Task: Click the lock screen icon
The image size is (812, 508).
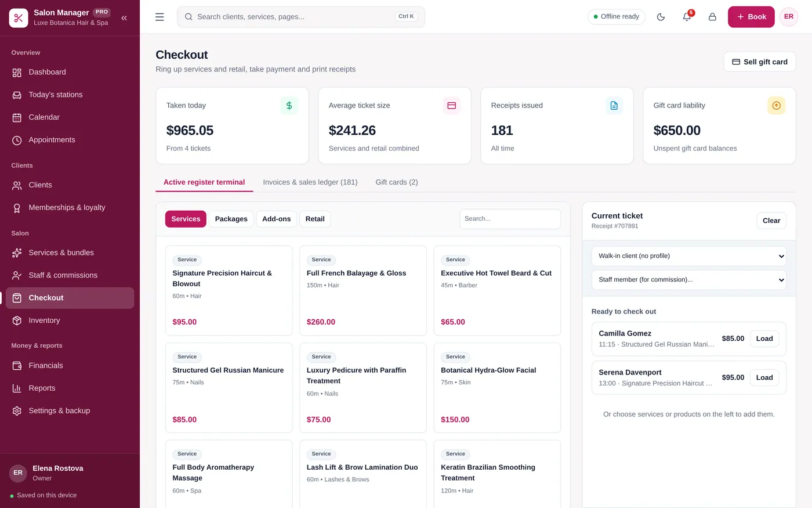Action: tap(712, 17)
